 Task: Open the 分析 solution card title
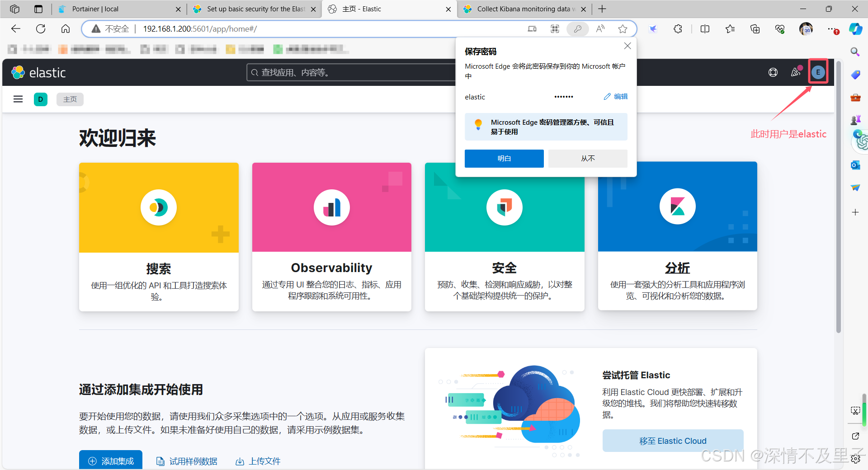[678, 268]
